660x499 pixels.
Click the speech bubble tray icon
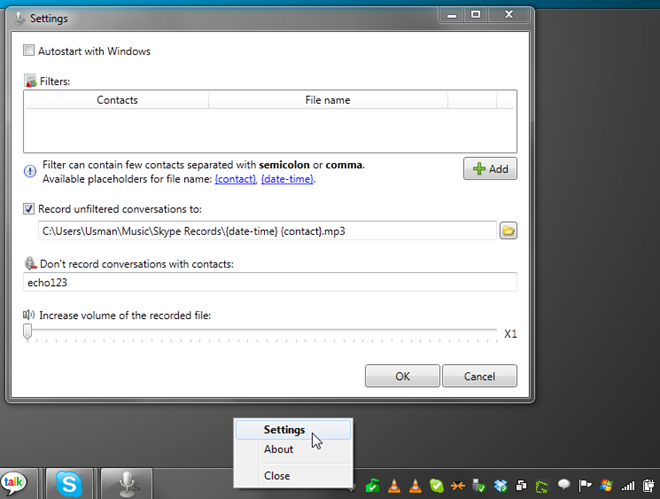[564, 485]
